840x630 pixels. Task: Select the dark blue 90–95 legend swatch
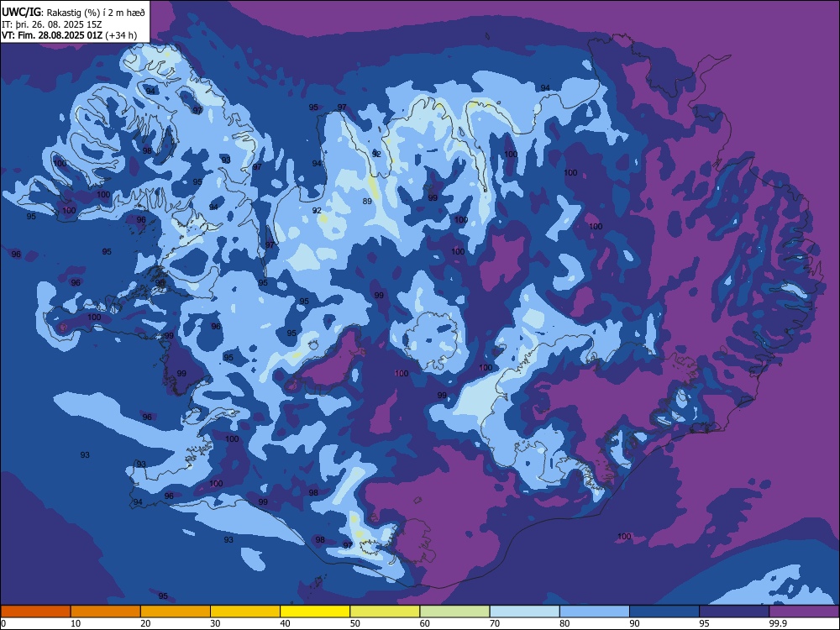point(664,612)
